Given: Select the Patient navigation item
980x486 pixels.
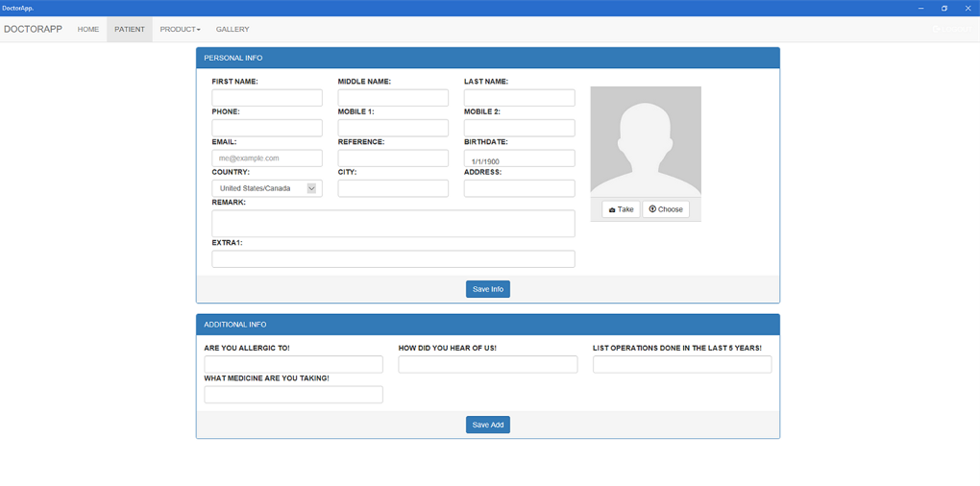Looking at the screenshot, I should click(x=129, y=30).
